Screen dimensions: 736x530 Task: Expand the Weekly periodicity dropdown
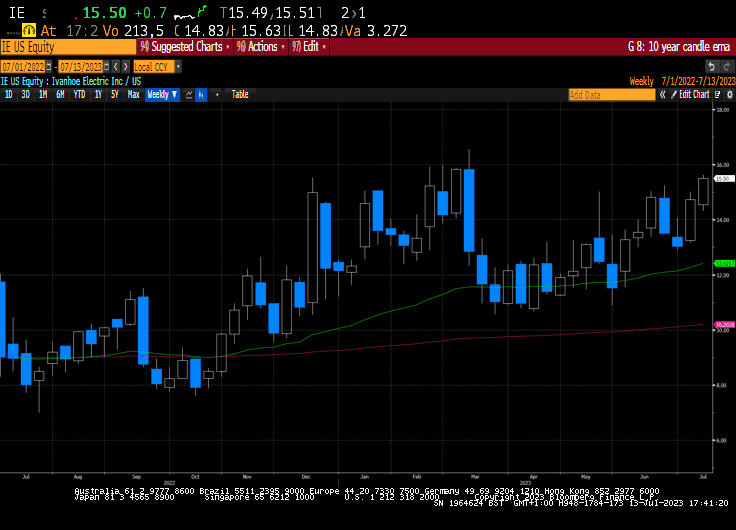pyautogui.click(x=162, y=94)
